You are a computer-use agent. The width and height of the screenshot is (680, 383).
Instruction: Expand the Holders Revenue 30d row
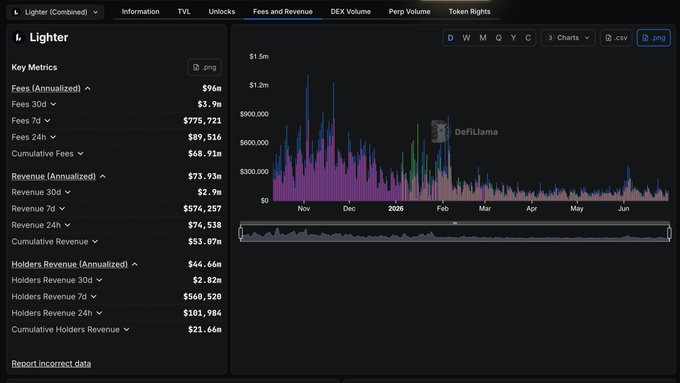click(99, 281)
